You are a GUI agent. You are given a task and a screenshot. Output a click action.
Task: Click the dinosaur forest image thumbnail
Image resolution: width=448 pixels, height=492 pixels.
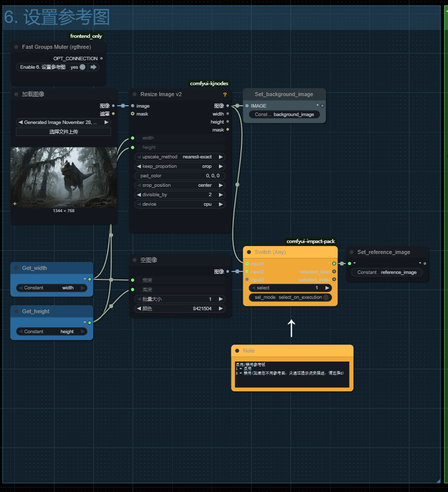click(64, 177)
